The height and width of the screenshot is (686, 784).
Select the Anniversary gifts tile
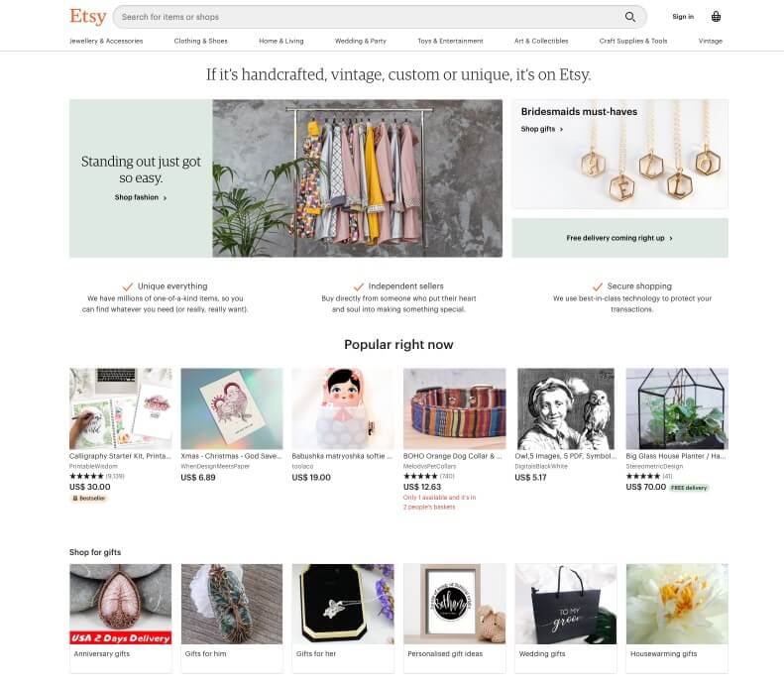121,619
